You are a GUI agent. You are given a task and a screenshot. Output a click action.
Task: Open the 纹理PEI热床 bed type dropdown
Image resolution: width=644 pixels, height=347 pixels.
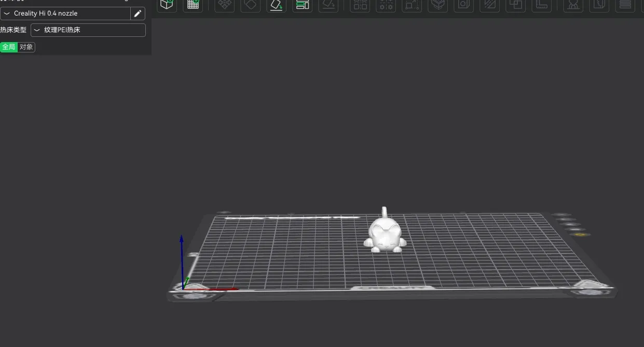pyautogui.click(x=88, y=30)
